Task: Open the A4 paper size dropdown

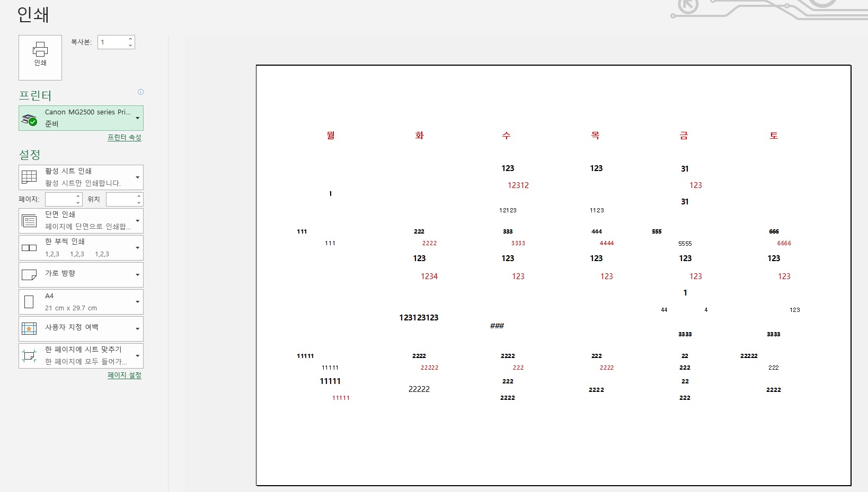Action: (x=81, y=302)
